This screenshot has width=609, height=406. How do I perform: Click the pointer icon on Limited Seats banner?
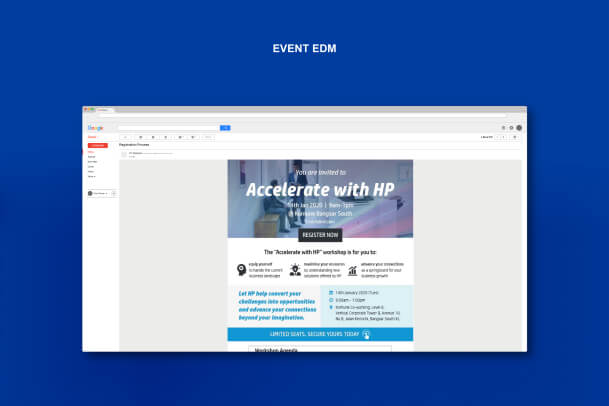pyautogui.click(x=367, y=334)
